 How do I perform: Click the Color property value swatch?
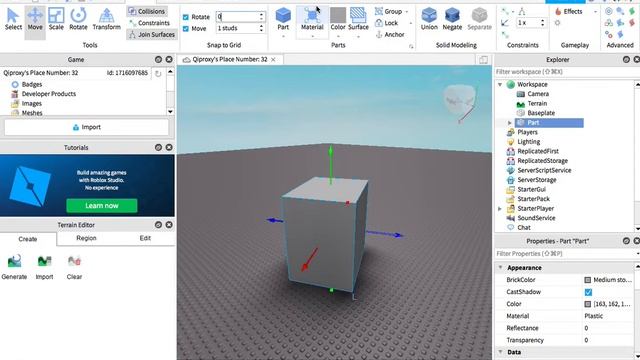coord(588,304)
